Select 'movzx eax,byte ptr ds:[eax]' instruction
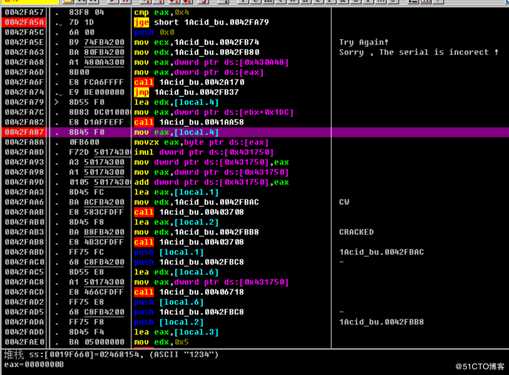Image resolution: width=509 pixels, height=375 pixels. click(201, 142)
